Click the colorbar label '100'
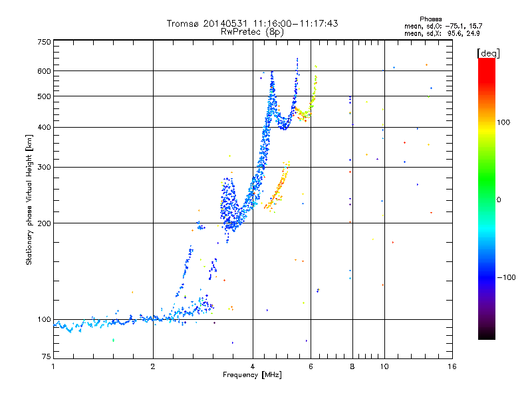Screen dimensions: 532x399 point(503,122)
